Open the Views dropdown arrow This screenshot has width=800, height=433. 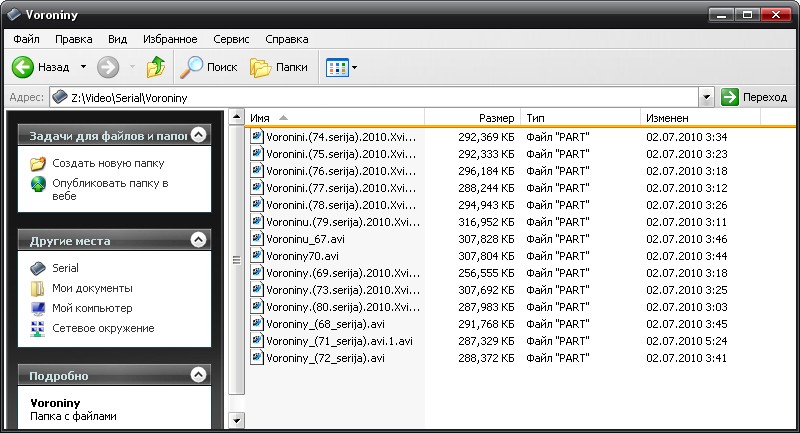[x=354, y=67]
